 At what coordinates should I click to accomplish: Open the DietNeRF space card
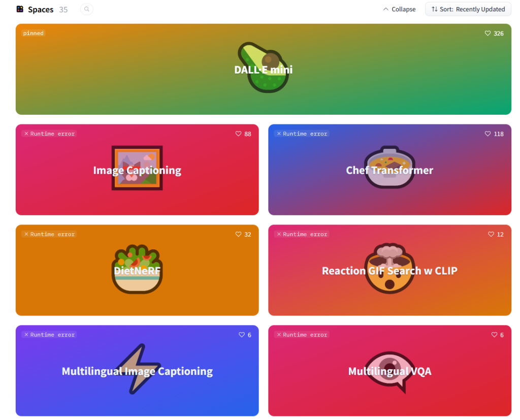click(x=137, y=270)
